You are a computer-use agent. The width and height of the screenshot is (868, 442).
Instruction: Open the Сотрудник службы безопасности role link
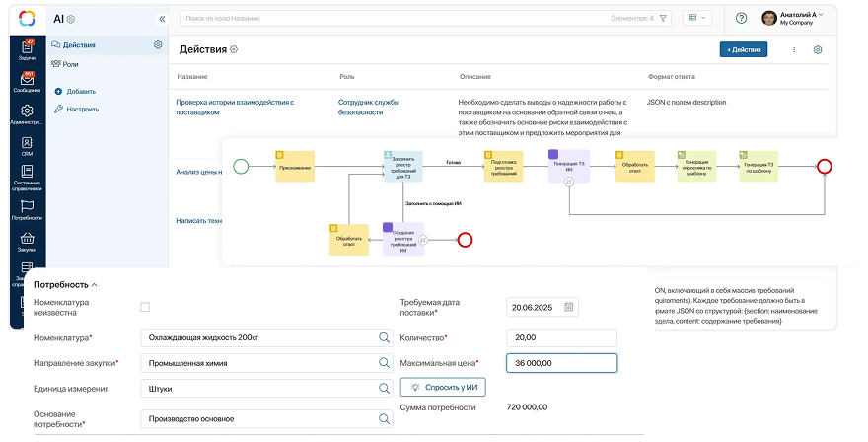click(x=369, y=107)
